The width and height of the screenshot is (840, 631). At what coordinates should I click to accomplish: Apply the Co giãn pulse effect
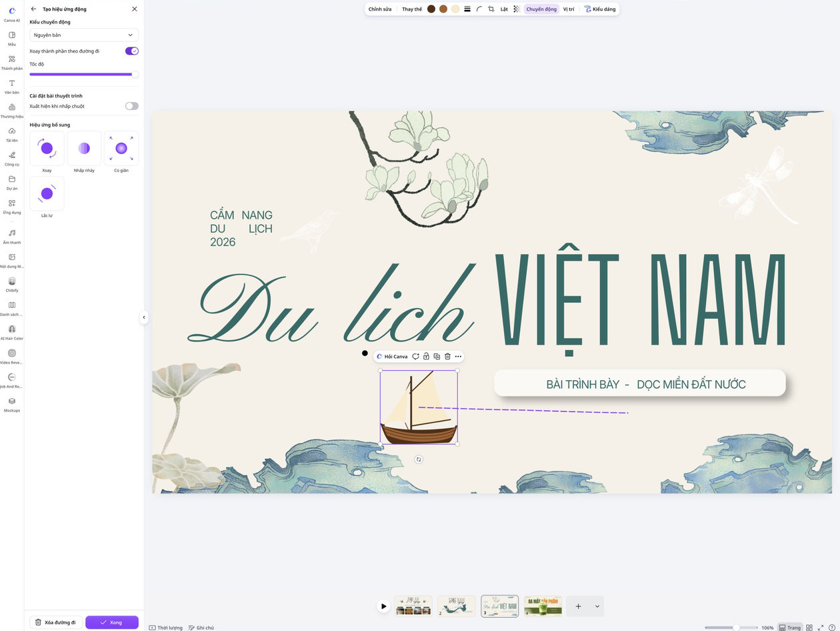(121, 148)
